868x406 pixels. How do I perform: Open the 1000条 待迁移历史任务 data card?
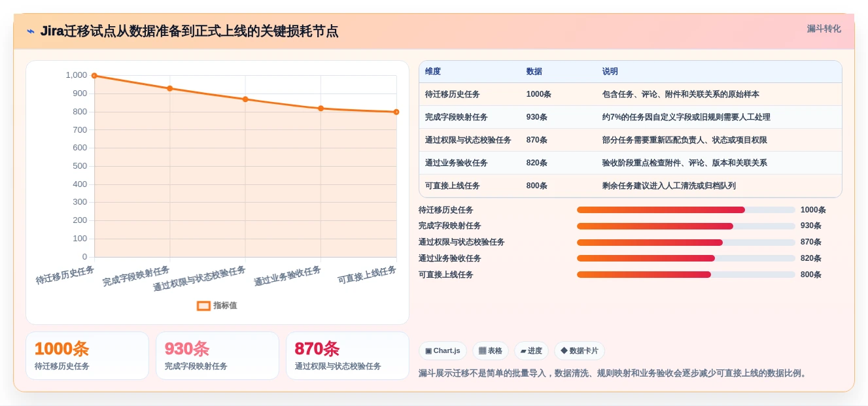[87, 356]
